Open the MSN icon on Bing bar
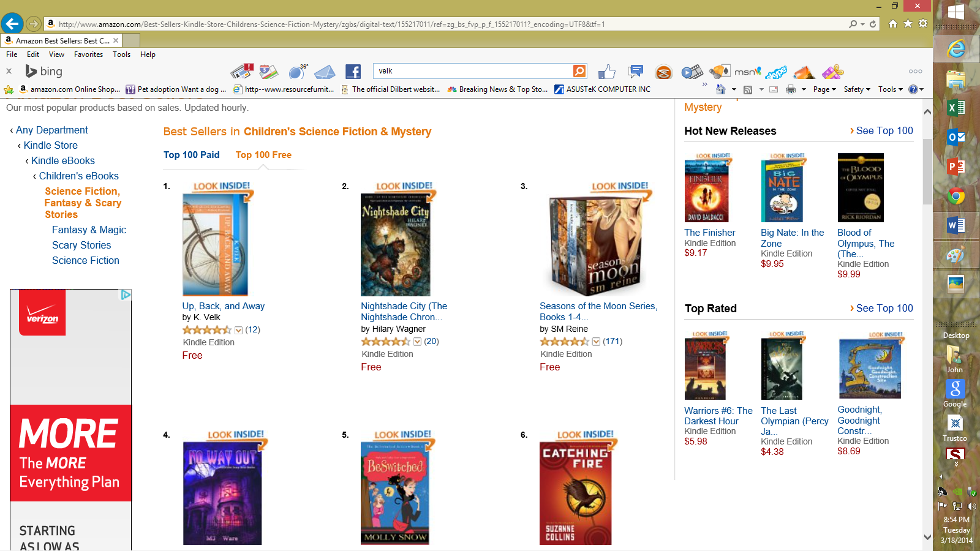Viewport: 980px width, 551px height. click(747, 72)
